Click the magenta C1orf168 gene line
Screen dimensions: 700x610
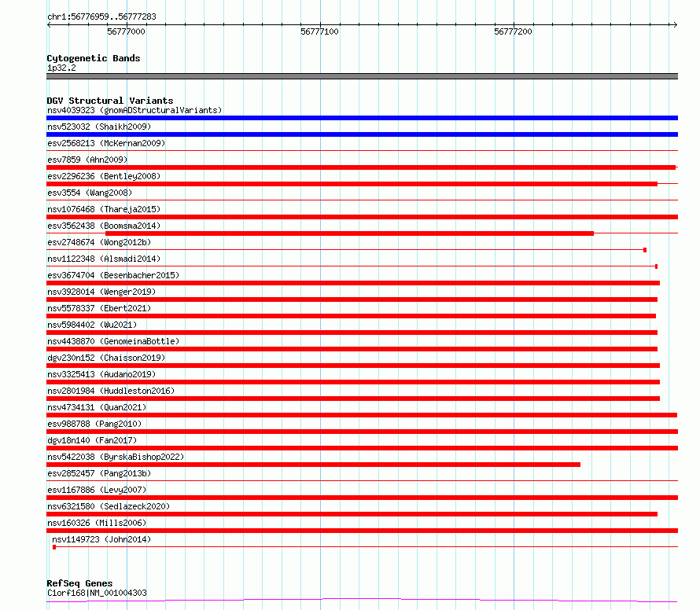click(x=362, y=601)
